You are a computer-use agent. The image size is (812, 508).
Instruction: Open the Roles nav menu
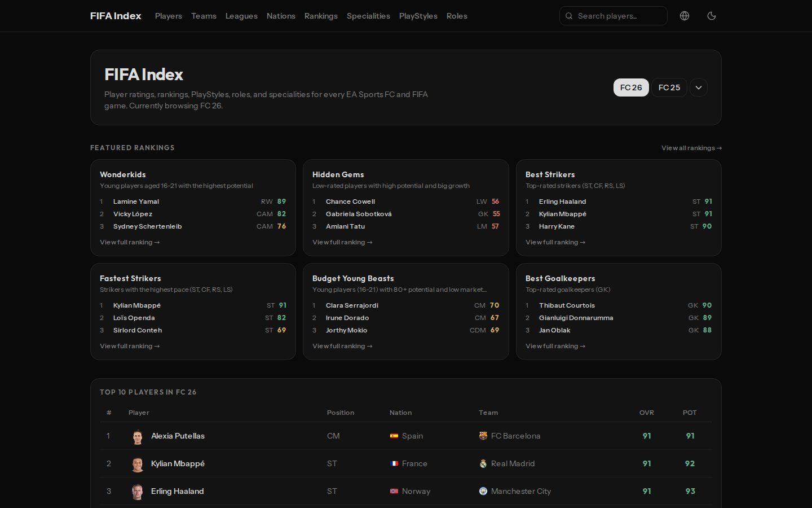[x=457, y=16]
